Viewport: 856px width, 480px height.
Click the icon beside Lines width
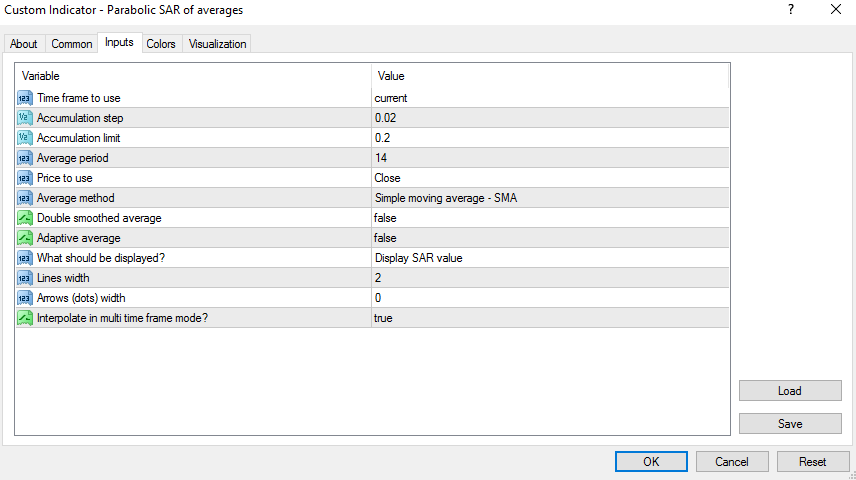(x=25, y=278)
